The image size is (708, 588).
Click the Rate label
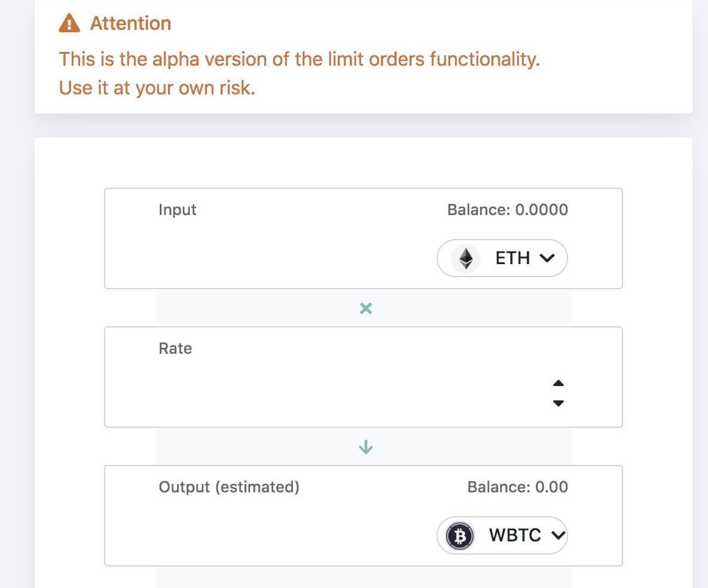coord(175,348)
